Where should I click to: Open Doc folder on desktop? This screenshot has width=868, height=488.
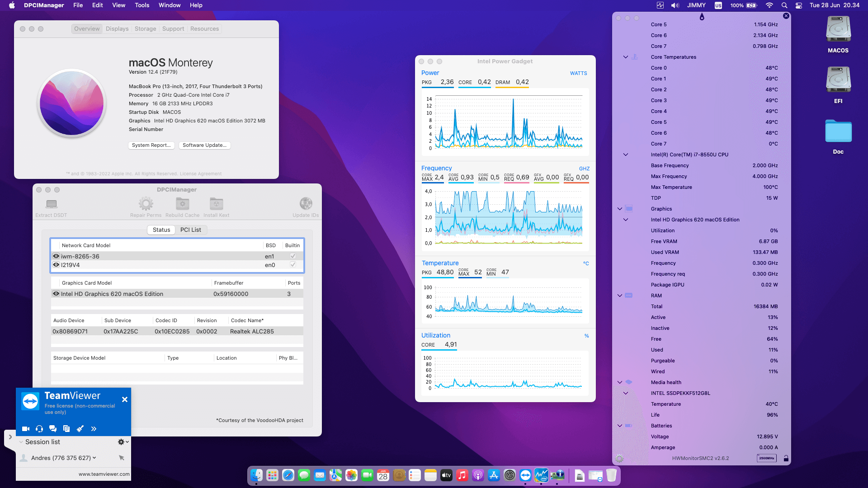tap(838, 132)
